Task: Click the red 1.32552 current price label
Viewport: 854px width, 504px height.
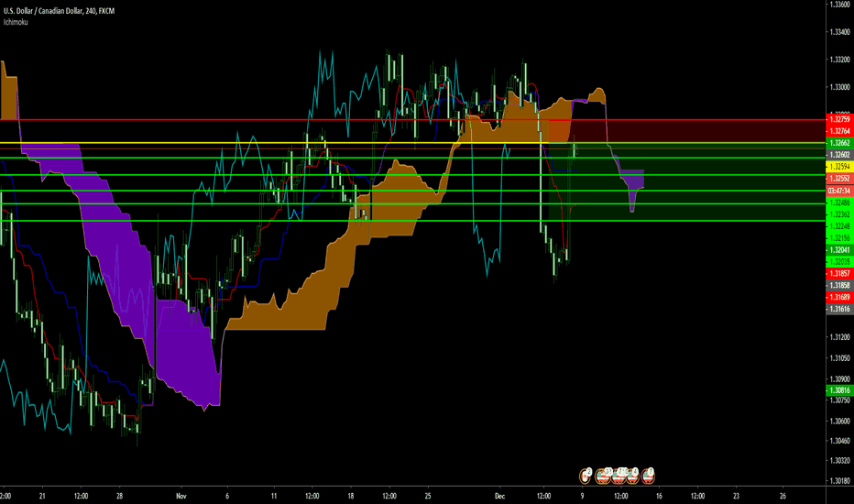Action: coord(838,179)
